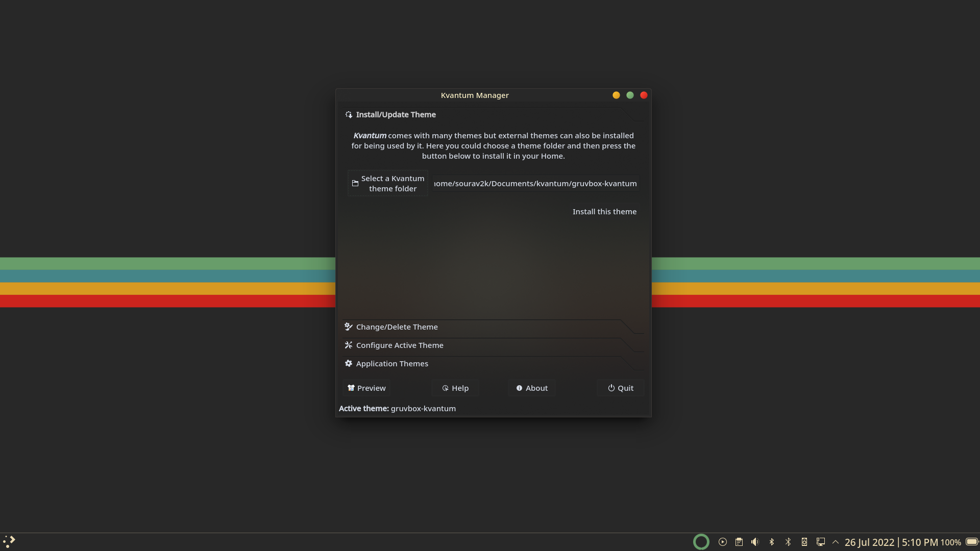The image size is (980, 551).
Task: Click the battery indicator icon
Action: [972, 542]
